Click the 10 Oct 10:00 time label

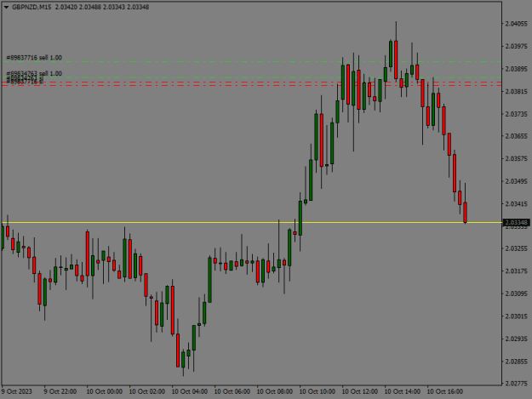tap(317, 391)
